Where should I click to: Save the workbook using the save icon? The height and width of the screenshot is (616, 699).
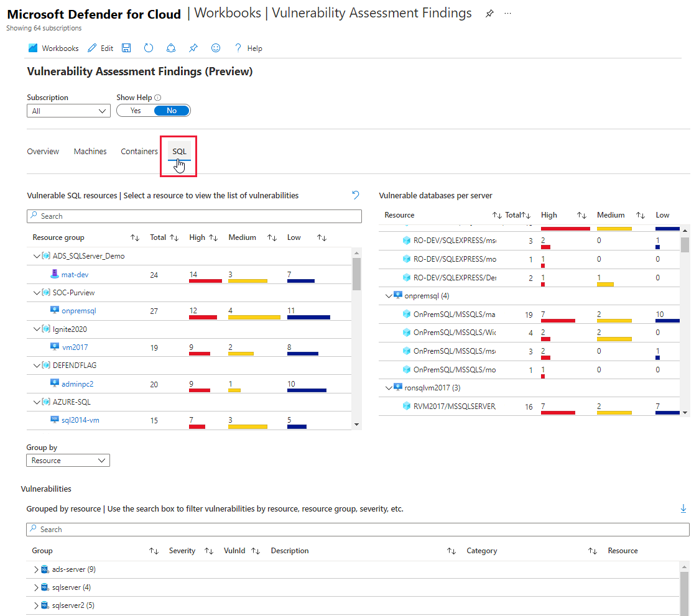click(x=126, y=48)
